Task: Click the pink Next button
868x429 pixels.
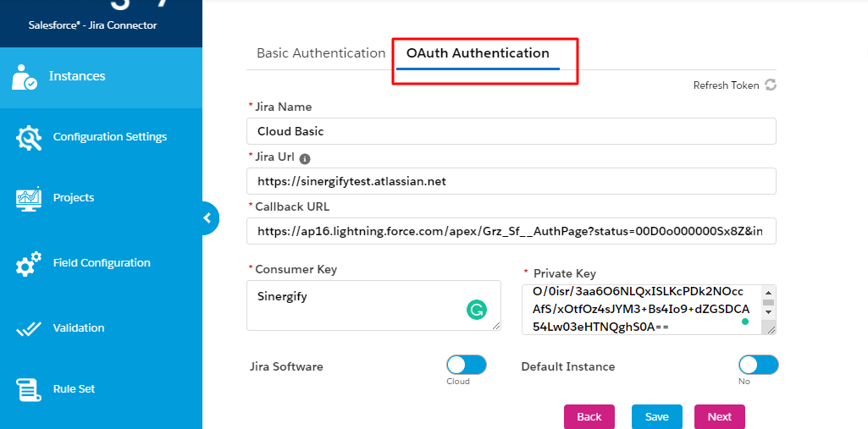Action: [x=720, y=417]
